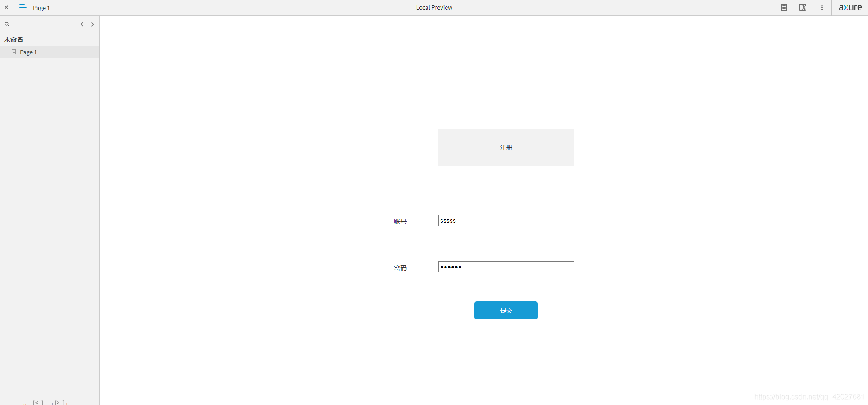Focus the 账号 account input field
868x405 pixels.
point(506,221)
